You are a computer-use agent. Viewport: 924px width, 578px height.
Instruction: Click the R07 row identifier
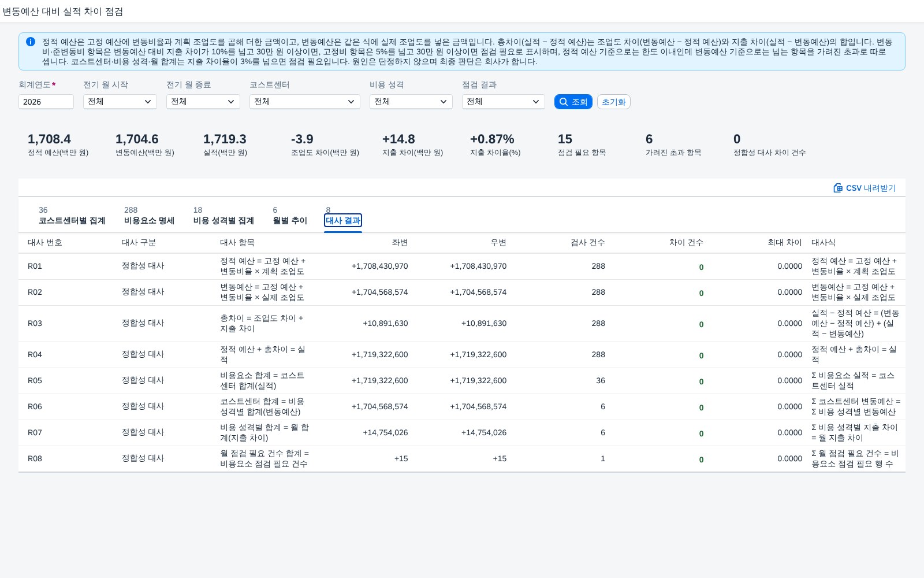(x=35, y=433)
